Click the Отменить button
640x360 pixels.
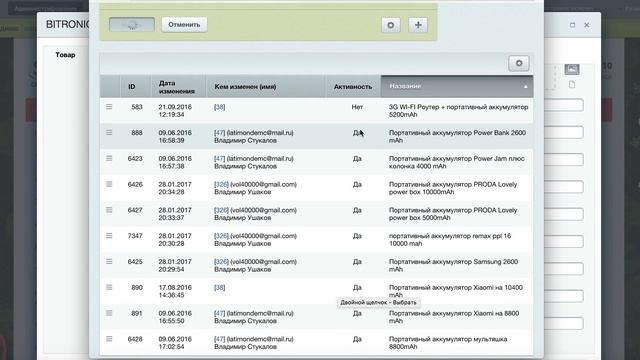[x=184, y=24]
